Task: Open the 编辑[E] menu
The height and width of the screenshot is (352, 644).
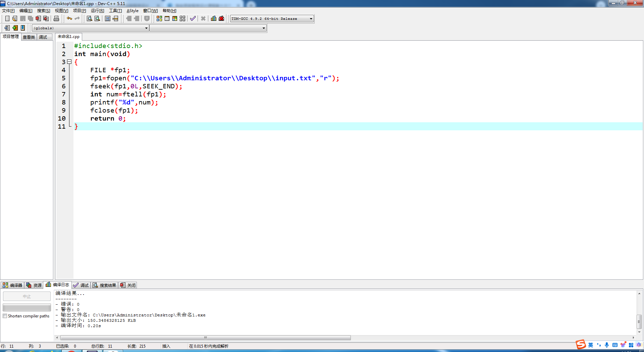Action: tap(26, 11)
